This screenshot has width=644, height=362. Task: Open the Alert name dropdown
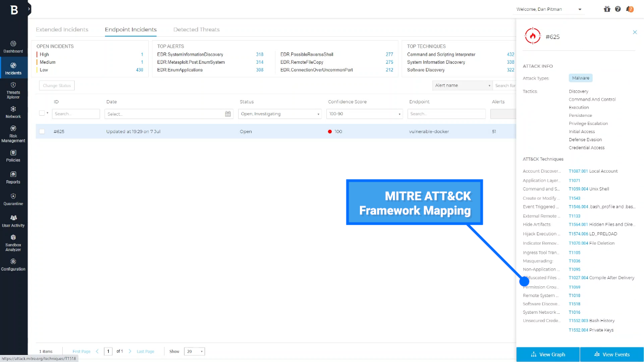(x=462, y=85)
